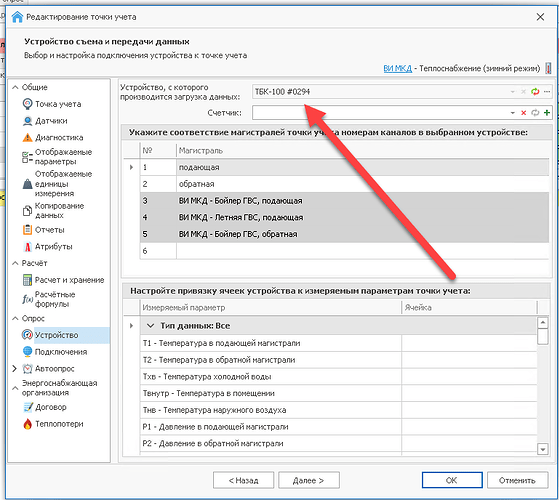
Task: Open Теплопотери flame item
Action: pos(53,424)
